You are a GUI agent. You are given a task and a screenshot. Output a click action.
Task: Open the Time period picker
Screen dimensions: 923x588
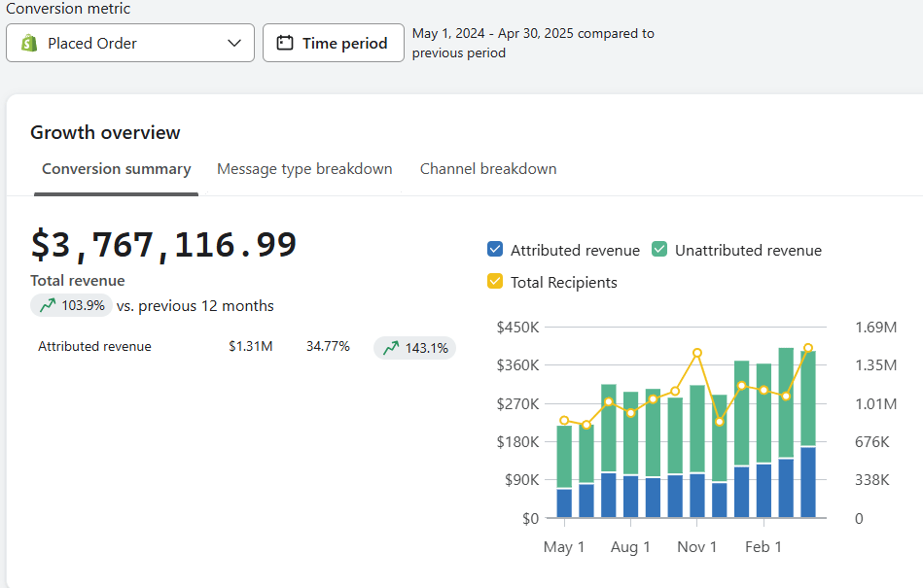pos(334,43)
